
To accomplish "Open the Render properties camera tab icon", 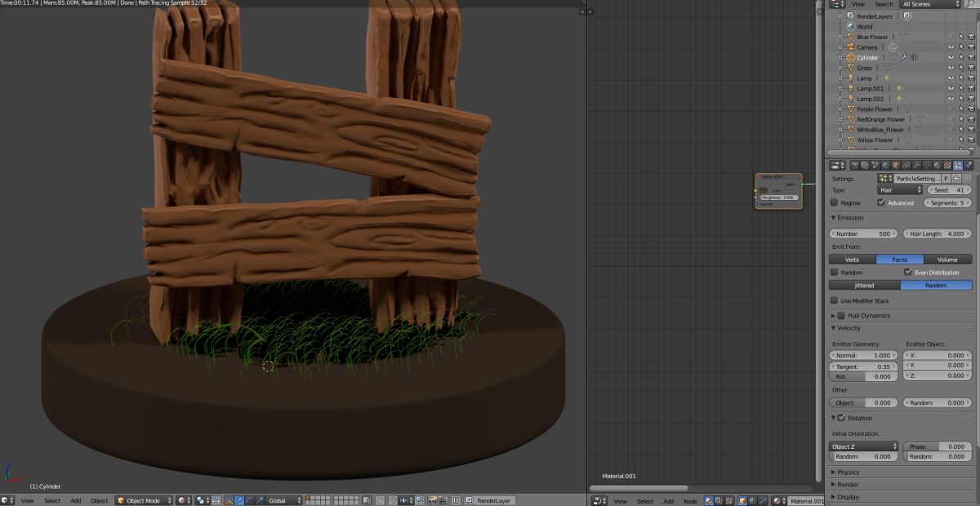I will point(854,165).
